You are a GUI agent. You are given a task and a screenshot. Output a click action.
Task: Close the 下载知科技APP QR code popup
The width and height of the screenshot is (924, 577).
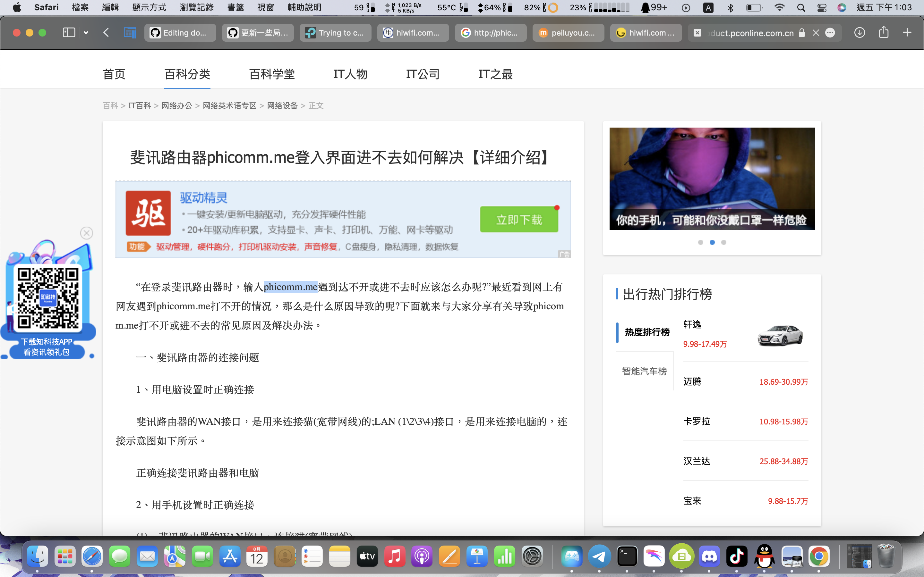[87, 233]
